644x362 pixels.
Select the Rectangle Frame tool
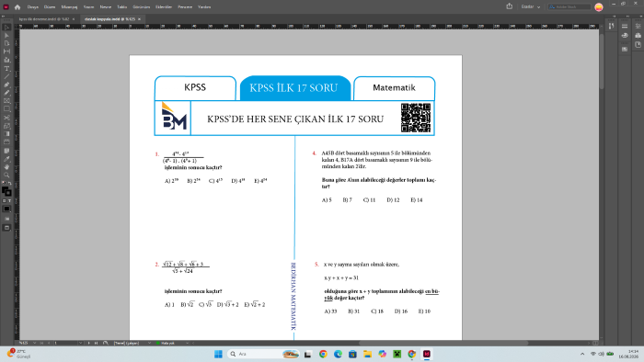pyautogui.click(x=6, y=101)
